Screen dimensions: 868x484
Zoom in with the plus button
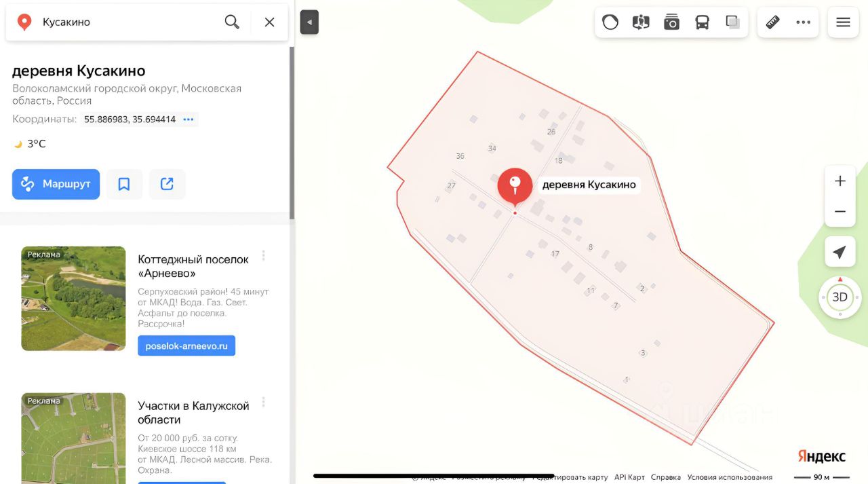(x=840, y=181)
